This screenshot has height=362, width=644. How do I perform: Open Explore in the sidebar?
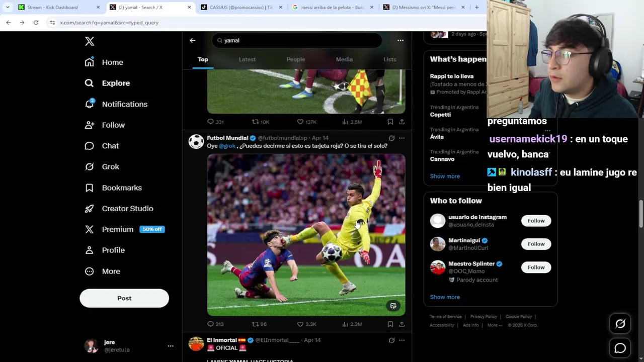click(x=107, y=83)
